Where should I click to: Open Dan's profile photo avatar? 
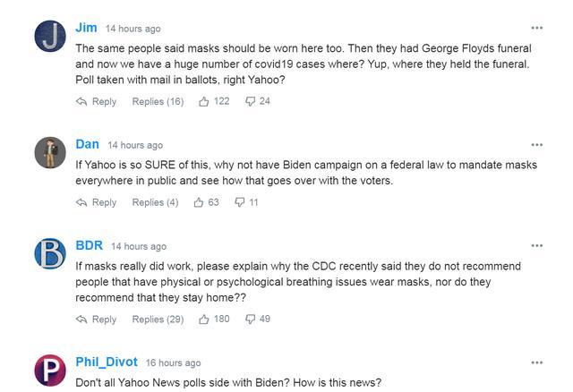[50, 153]
